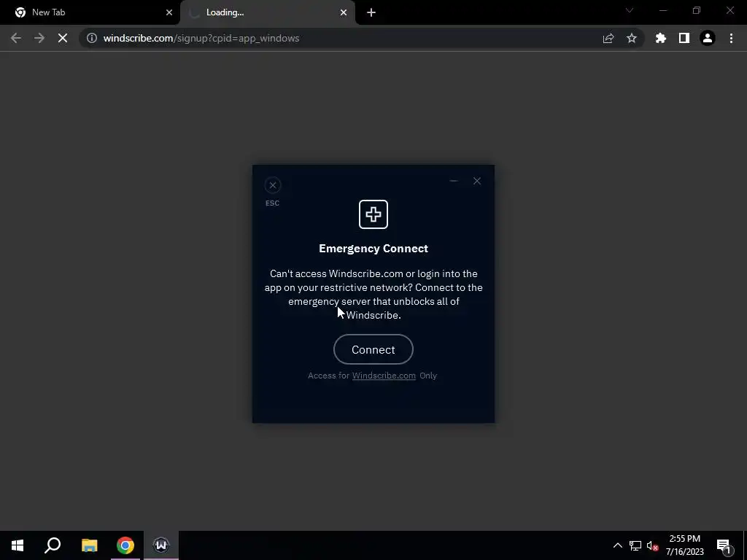
Task: View site information icon in address bar
Action: click(92, 38)
